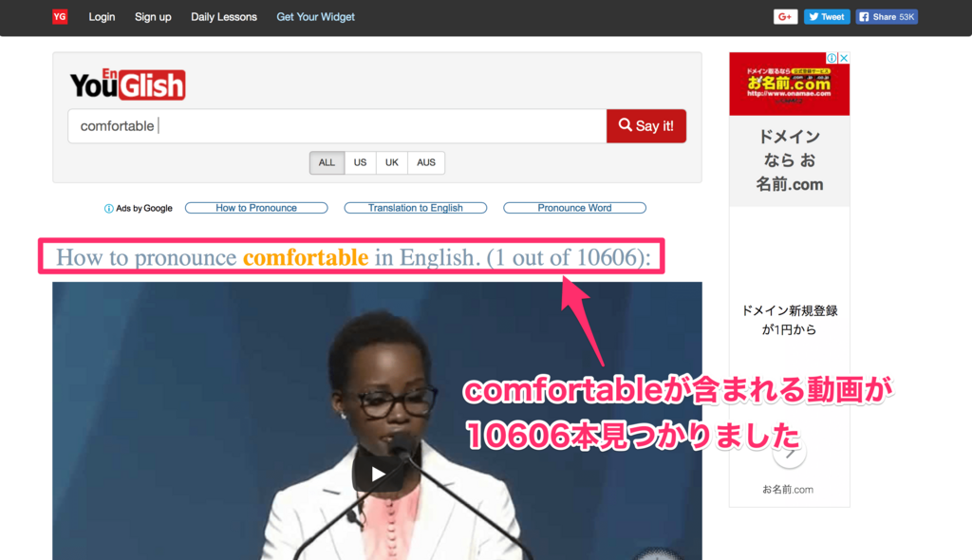Select the UK accent filter

(x=392, y=162)
